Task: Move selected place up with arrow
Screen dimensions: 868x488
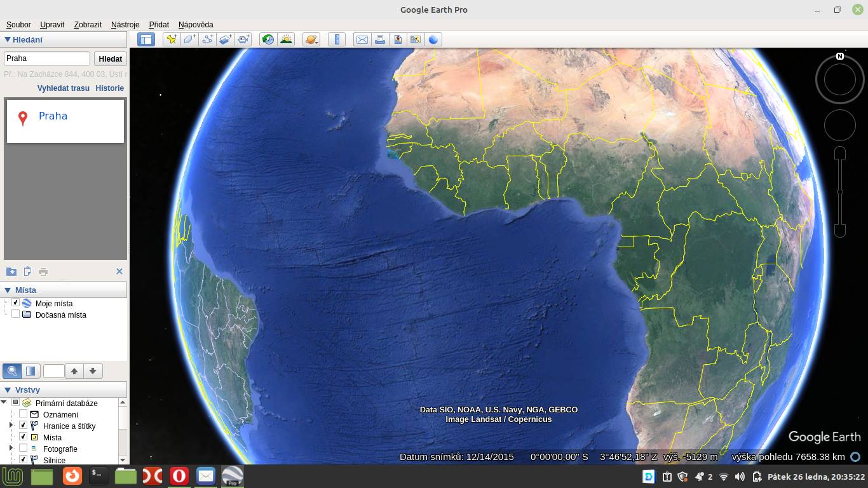Action: (x=74, y=371)
